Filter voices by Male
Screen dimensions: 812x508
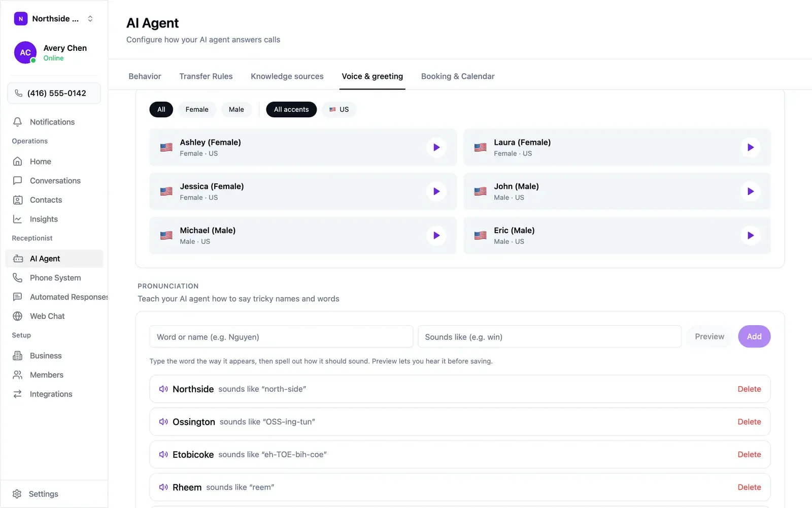(236, 109)
